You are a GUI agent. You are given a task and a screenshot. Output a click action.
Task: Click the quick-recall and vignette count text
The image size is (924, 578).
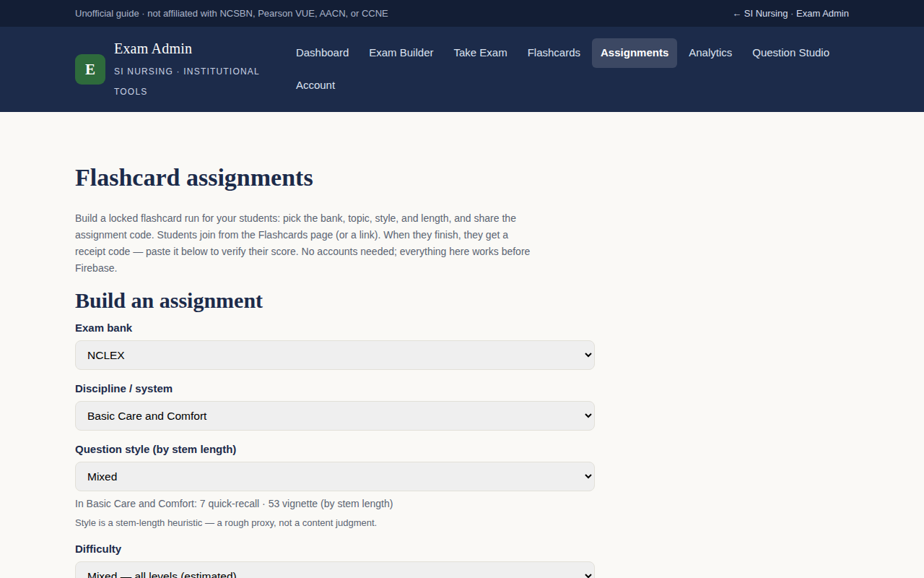234,504
